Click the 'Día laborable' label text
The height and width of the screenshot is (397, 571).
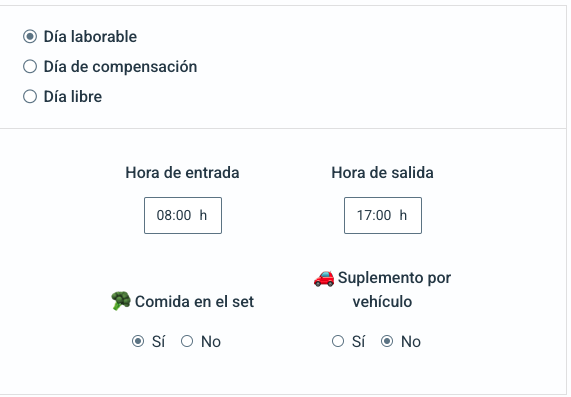tap(90, 37)
